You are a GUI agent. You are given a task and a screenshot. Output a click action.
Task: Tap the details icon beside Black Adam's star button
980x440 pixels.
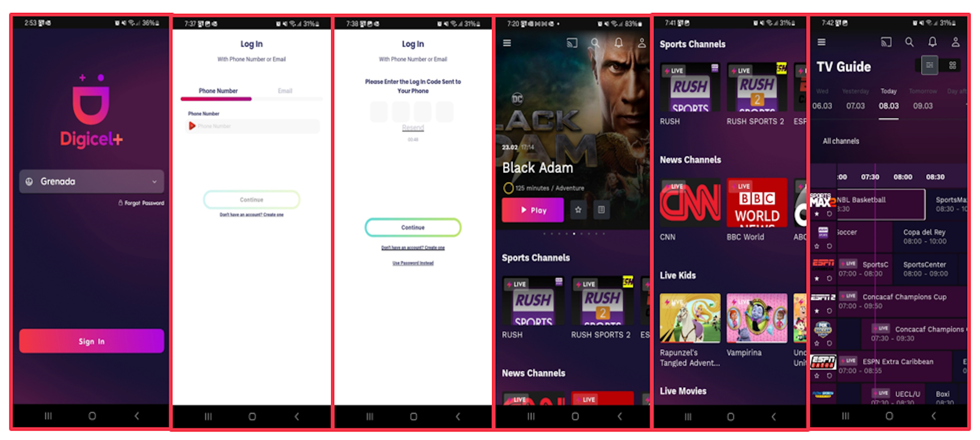click(601, 210)
